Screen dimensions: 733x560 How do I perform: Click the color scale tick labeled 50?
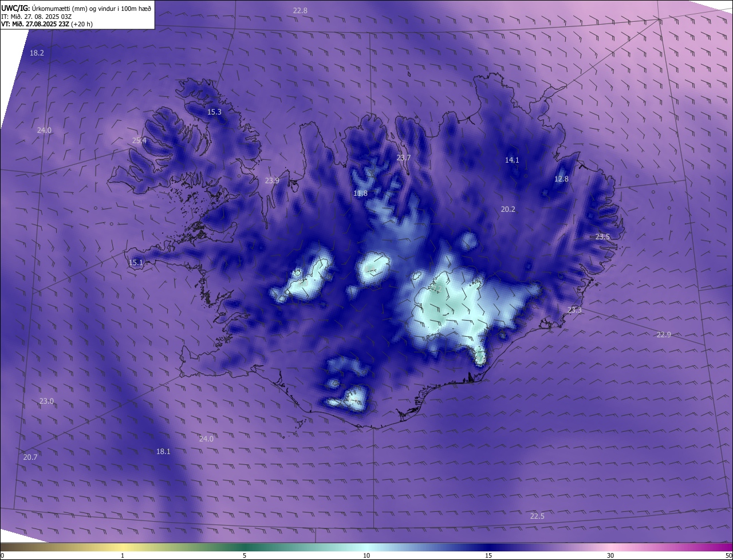pos(728,555)
